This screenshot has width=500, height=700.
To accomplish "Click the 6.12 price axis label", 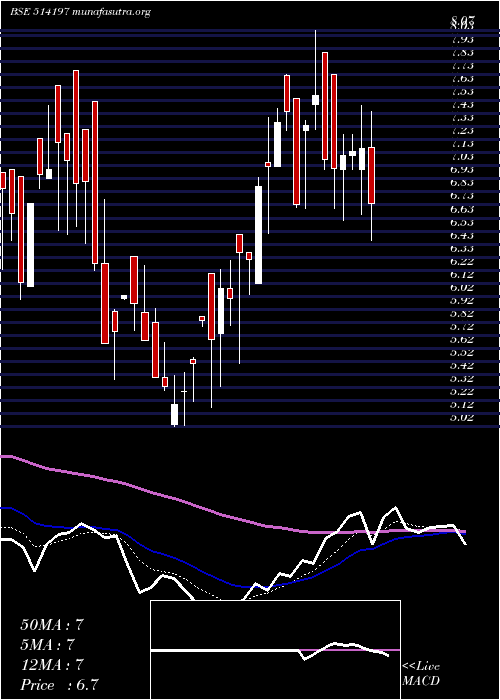I will tap(462, 274).
